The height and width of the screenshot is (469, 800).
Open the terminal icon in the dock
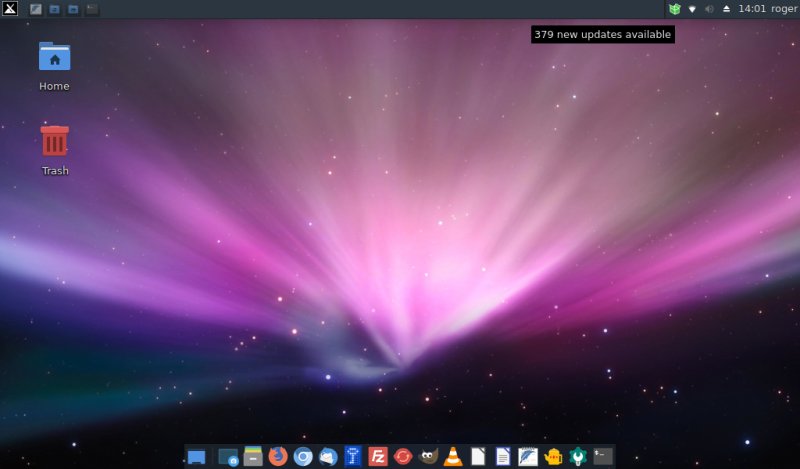tap(603, 456)
